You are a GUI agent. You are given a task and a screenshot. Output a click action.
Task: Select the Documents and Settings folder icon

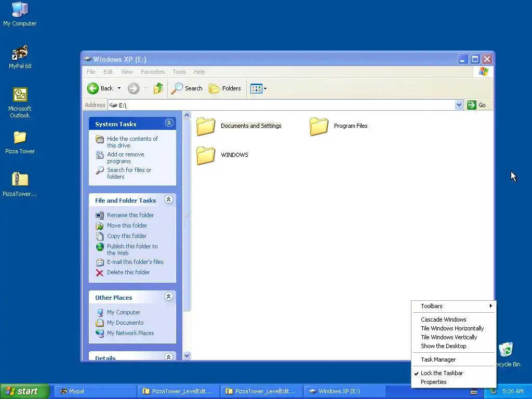point(206,127)
